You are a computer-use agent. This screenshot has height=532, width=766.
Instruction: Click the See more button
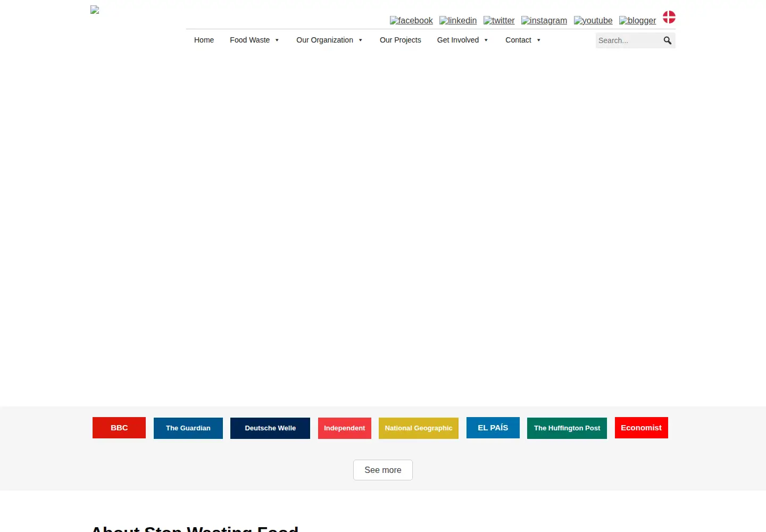click(383, 470)
